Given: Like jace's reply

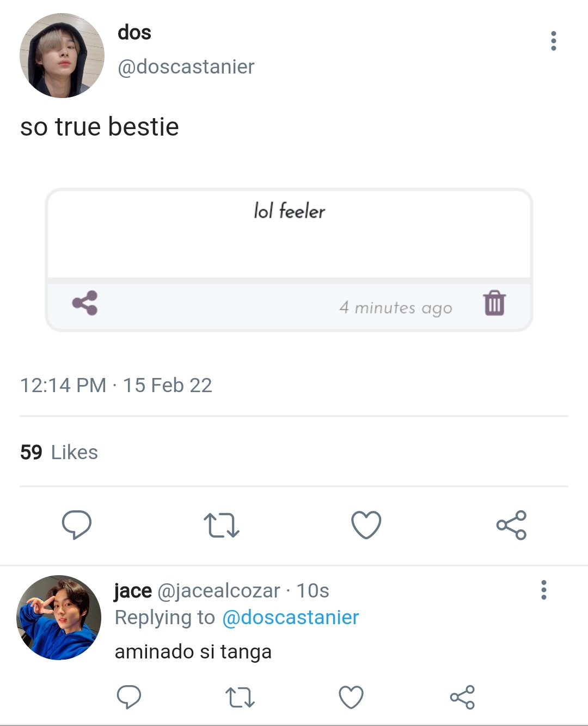Looking at the screenshot, I should 351,697.
